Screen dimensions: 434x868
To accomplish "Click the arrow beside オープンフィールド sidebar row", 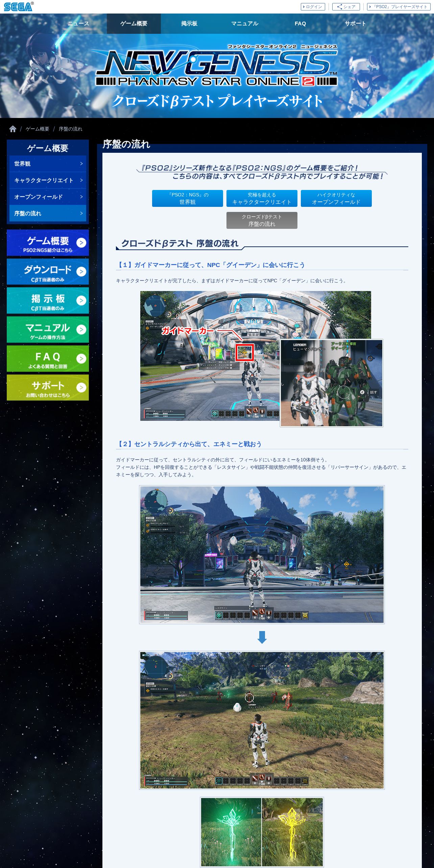I will click(81, 197).
